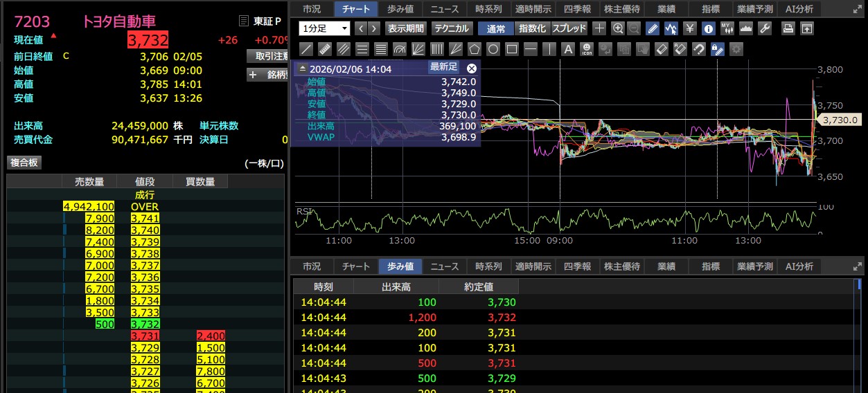868x393 pixels.
Task: Open the テクニカル indicators button
Action: [x=452, y=28]
